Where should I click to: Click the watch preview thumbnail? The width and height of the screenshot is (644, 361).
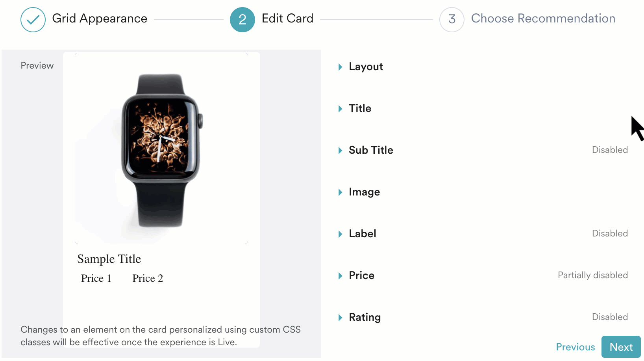pos(161,148)
